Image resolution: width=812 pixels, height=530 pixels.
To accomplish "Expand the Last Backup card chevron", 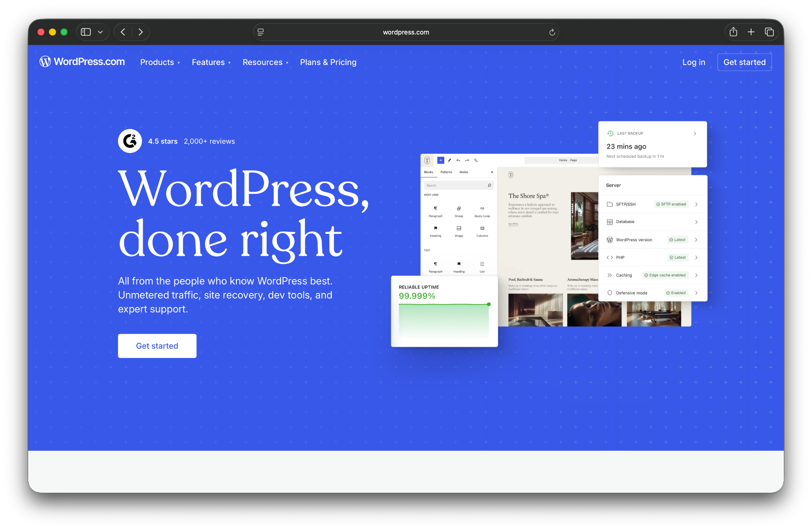I will 695,134.
